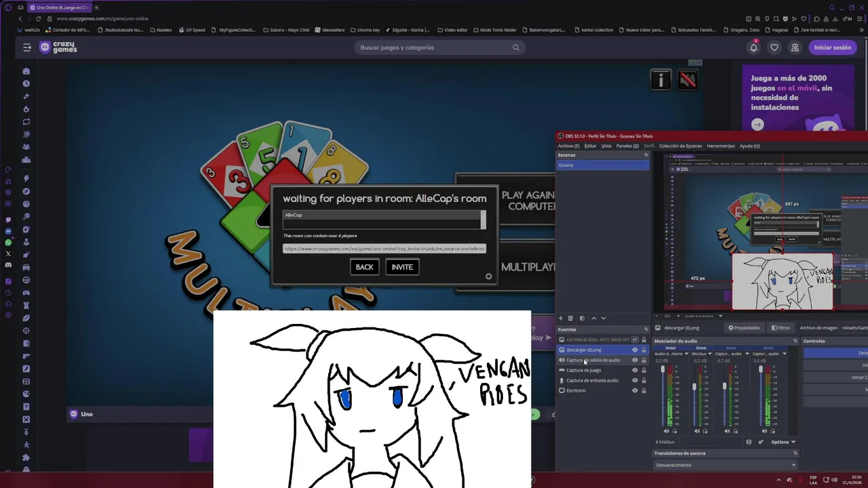Click the Buscar juegos y categorías search field
The height and width of the screenshot is (488, 868).
tap(441, 47)
